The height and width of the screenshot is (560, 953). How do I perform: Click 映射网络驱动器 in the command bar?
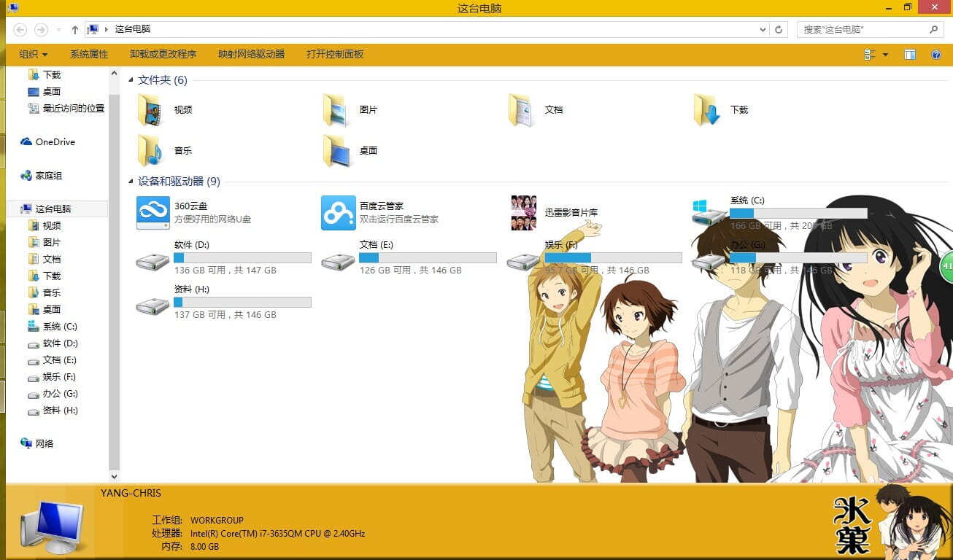(x=252, y=53)
